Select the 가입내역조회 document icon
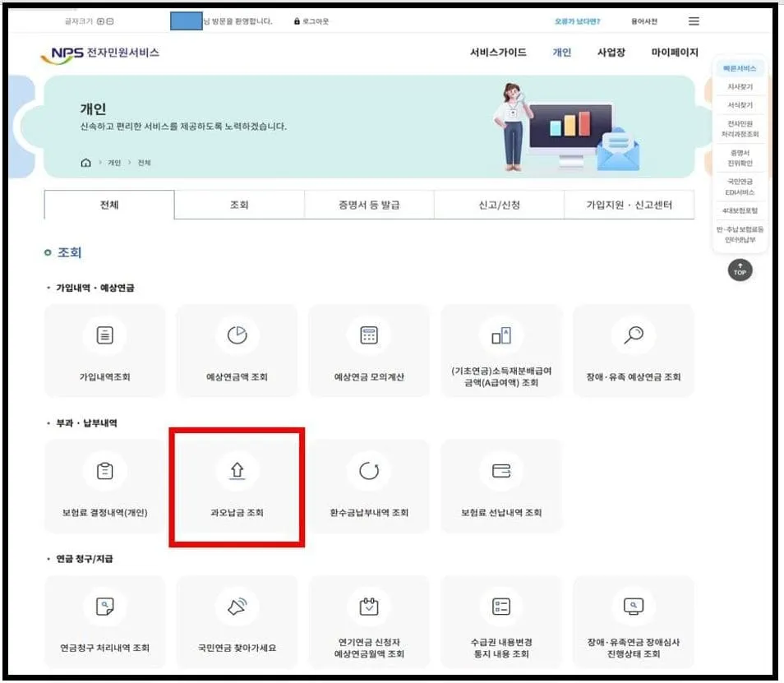The height and width of the screenshot is (683, 784). coord(104,335)
